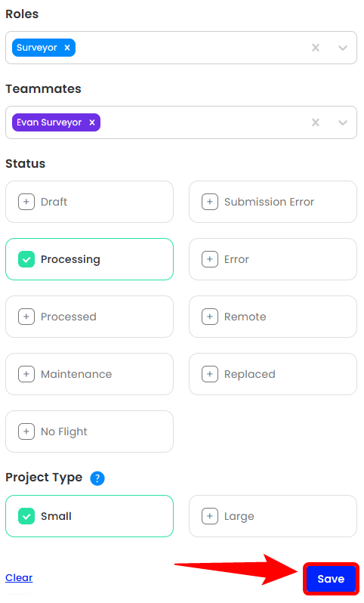Uncheck the Processing status checkbox
Image resolution: width=364 pixels, height=603 pixels.
point(26,259)
